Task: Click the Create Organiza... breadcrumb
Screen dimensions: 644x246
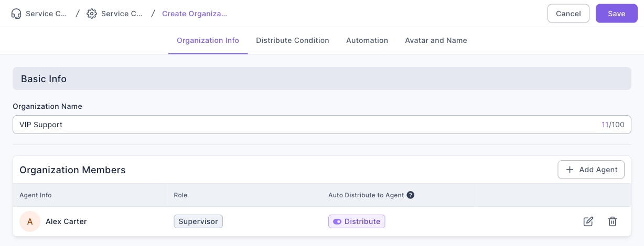Action: coord(195,14)
